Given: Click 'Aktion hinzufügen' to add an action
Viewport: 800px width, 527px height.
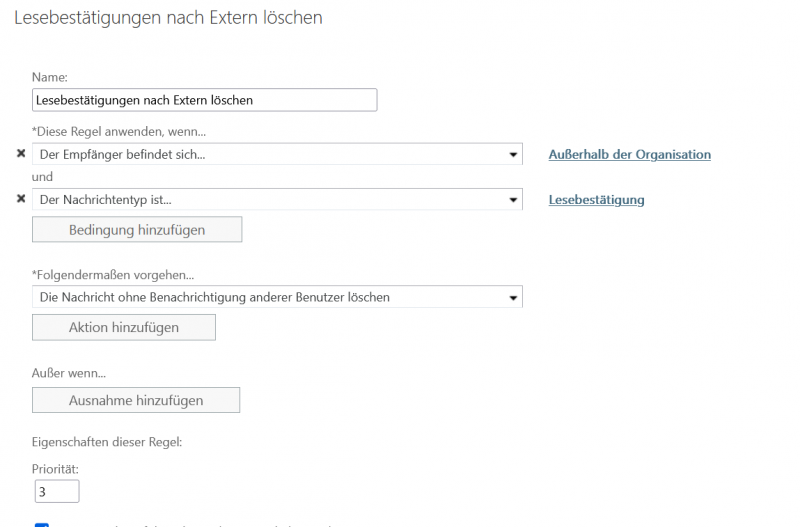Looking at the screenshot, I should tap(124, 327).
